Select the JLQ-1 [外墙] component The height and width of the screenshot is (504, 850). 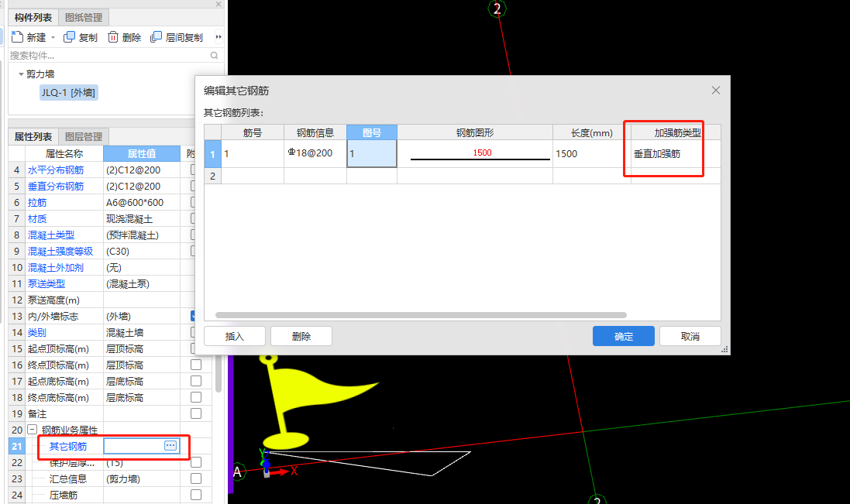click(x=68, y=93)
